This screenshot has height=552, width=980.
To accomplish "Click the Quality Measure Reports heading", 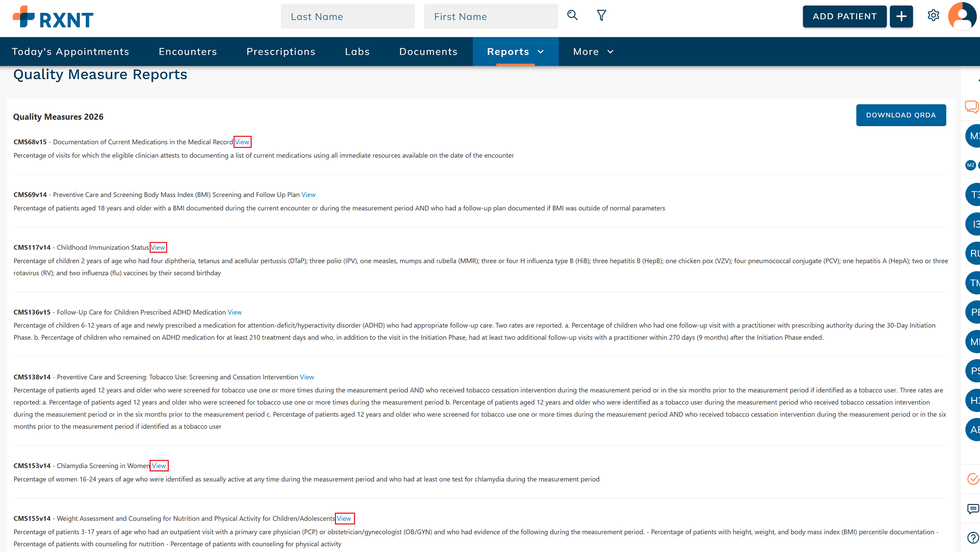I will pos(100,74).
